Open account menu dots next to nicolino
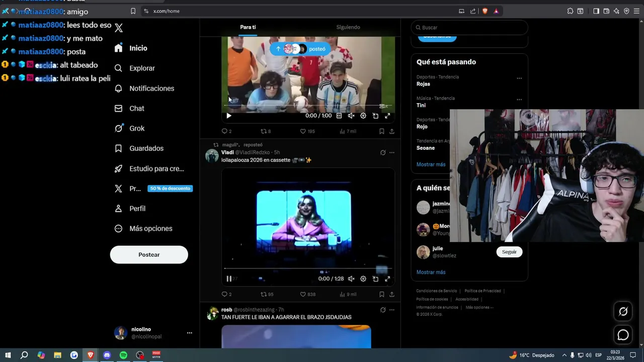The height and width of the screenshot is (362, 644). pos(190,333)
